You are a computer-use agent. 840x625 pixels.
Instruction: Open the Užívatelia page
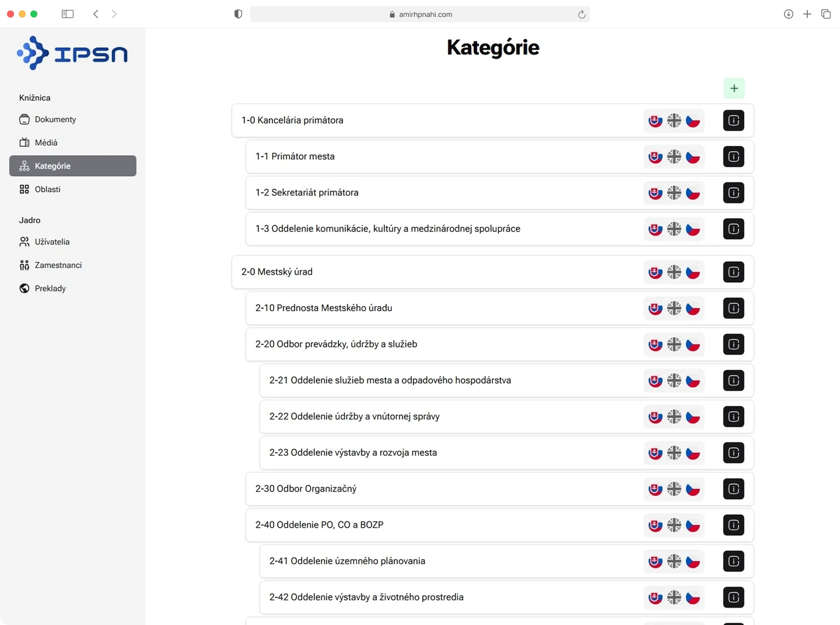pos(52,242)
